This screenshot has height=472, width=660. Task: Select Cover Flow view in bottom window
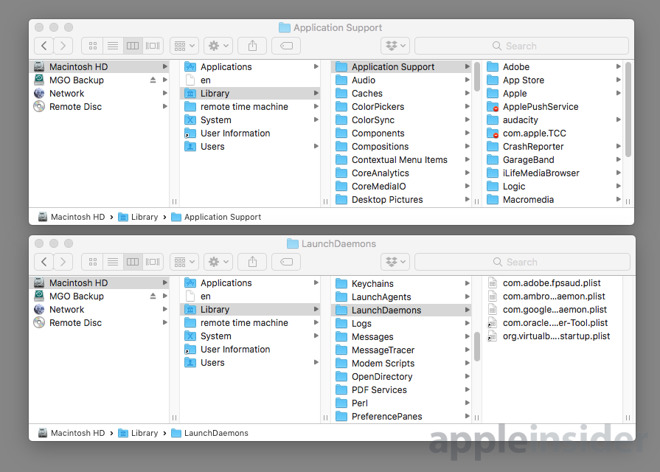(152, 262)
